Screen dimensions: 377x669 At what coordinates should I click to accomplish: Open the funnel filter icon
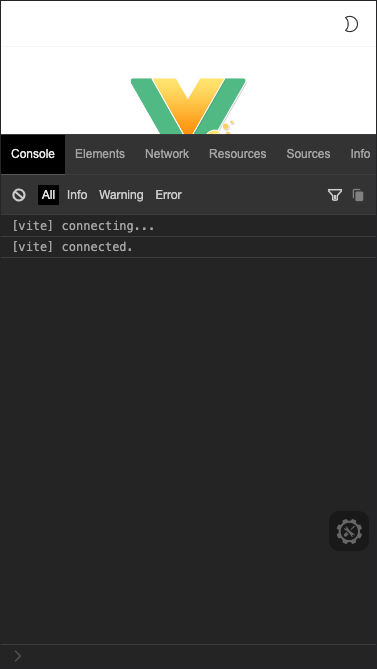(x=335, y=195)
